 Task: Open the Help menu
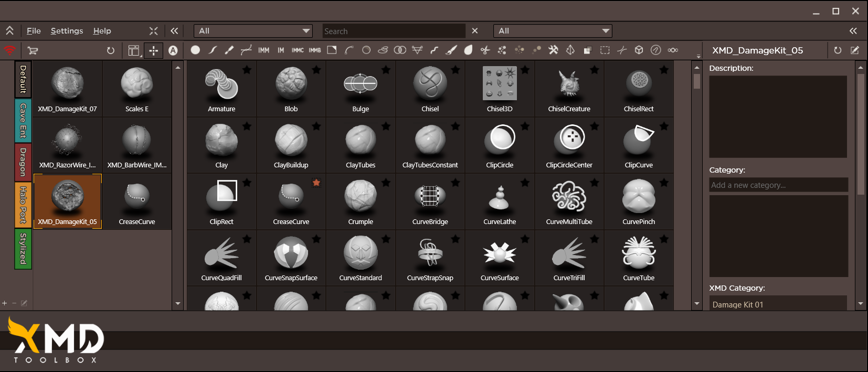tap(102, 31)
